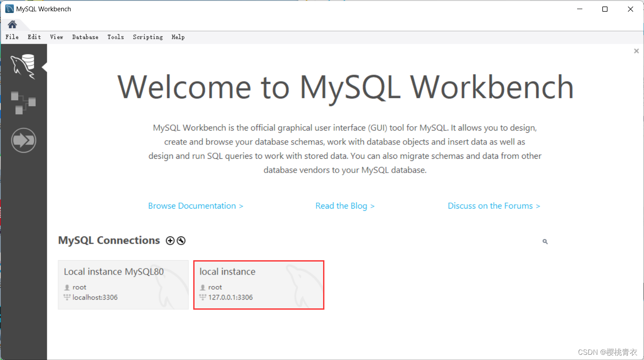Open the Home tab icon
644x360 pixels.
pos(12,24)
